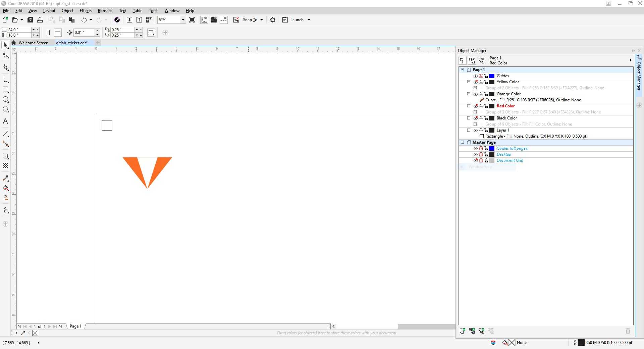Show the Black Color layer
Screen dimensions: 644x349
click(x=475, y=118)
